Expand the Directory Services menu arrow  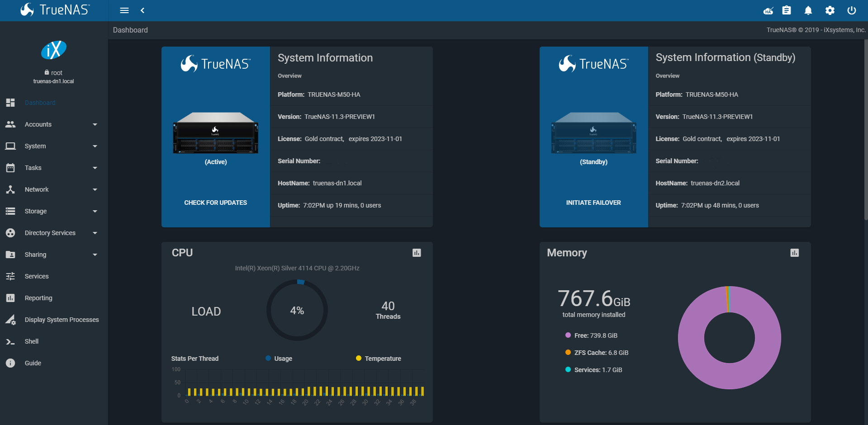(x=95, y=233)
